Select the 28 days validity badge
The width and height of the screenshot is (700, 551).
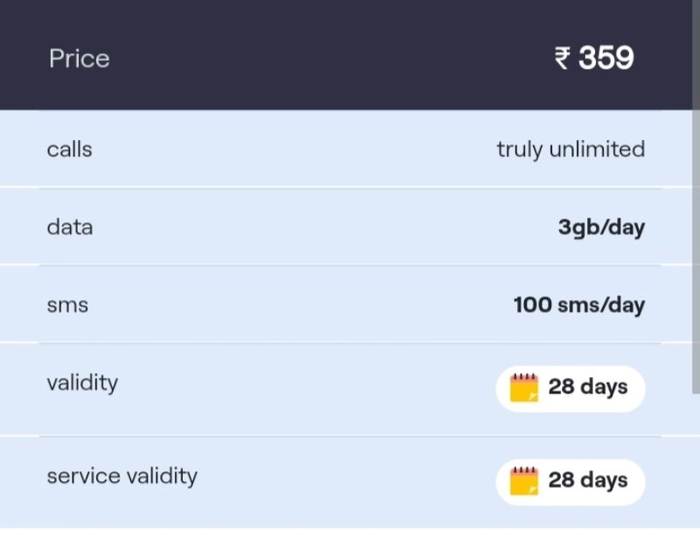tap(571, 388)
